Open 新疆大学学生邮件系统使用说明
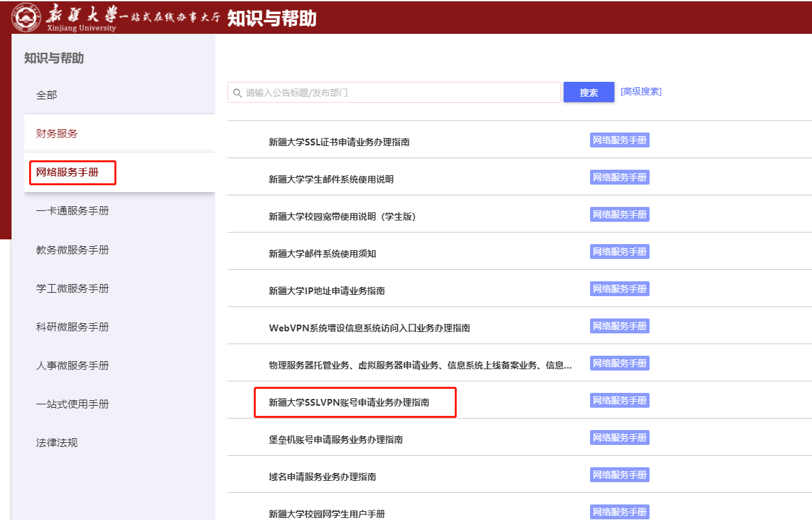 pyautogui.click(x=331, y=179)
